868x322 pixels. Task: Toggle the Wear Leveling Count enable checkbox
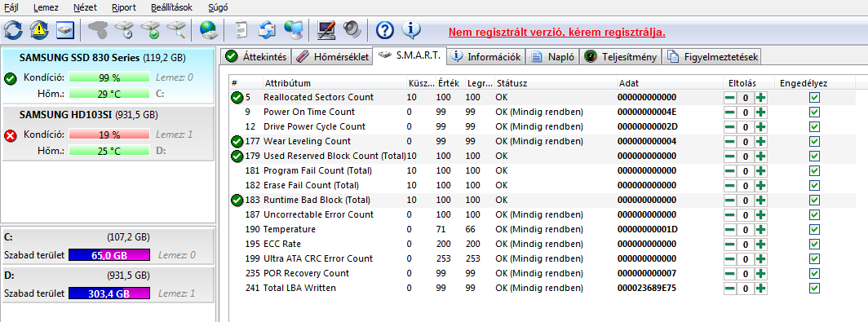tap(814, 142)
